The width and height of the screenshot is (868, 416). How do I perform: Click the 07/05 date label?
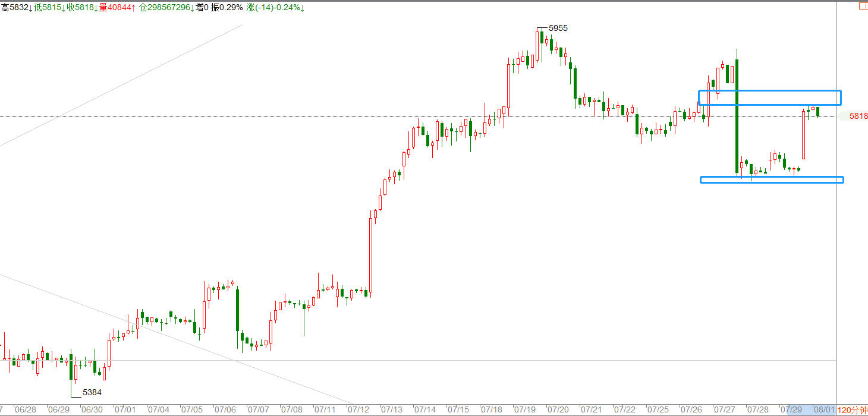tap(192, 410)
